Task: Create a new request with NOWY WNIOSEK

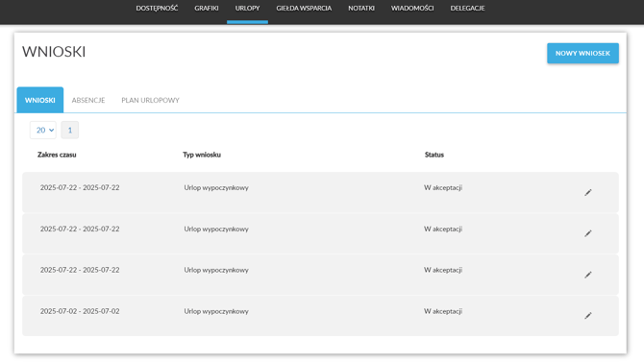Action: [582, 54]
